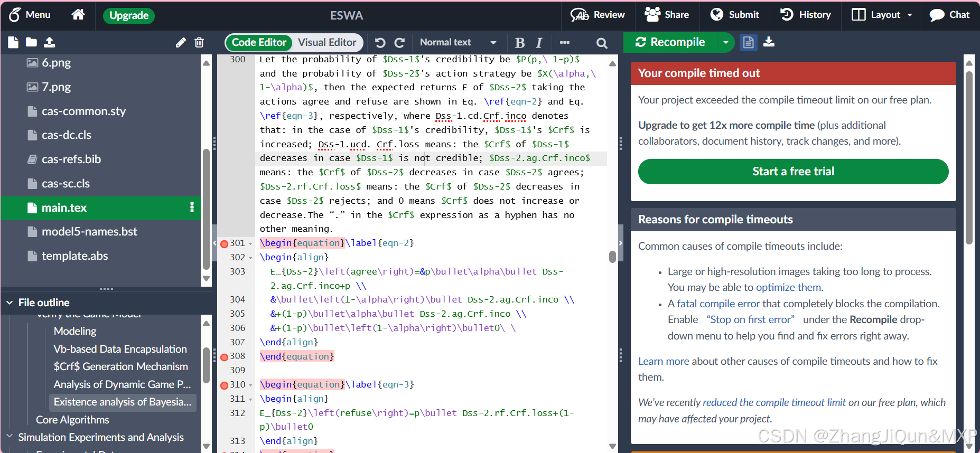This screenshot has height=453, width=980.
Task: Jump to Existence analysis of Bayesian section
Action: pyautogui.click(x=123, y=402)
